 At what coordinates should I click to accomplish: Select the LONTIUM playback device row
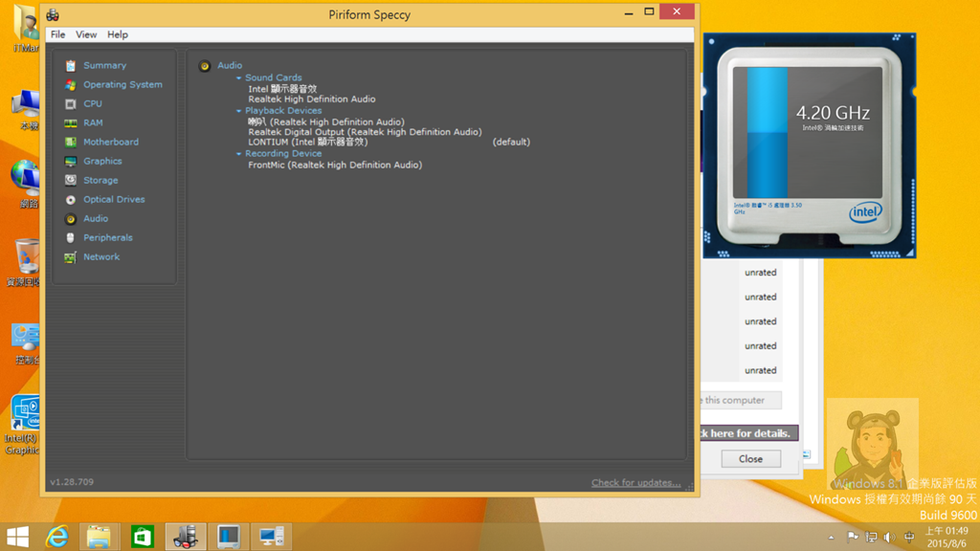coord(308,143)
